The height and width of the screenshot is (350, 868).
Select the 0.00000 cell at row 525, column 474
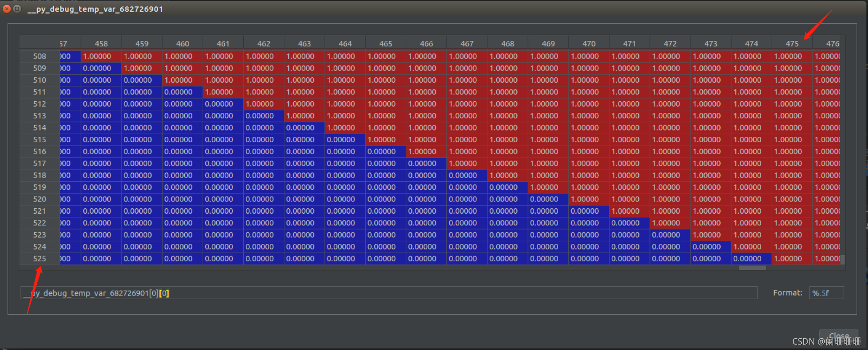pos(751,259)
